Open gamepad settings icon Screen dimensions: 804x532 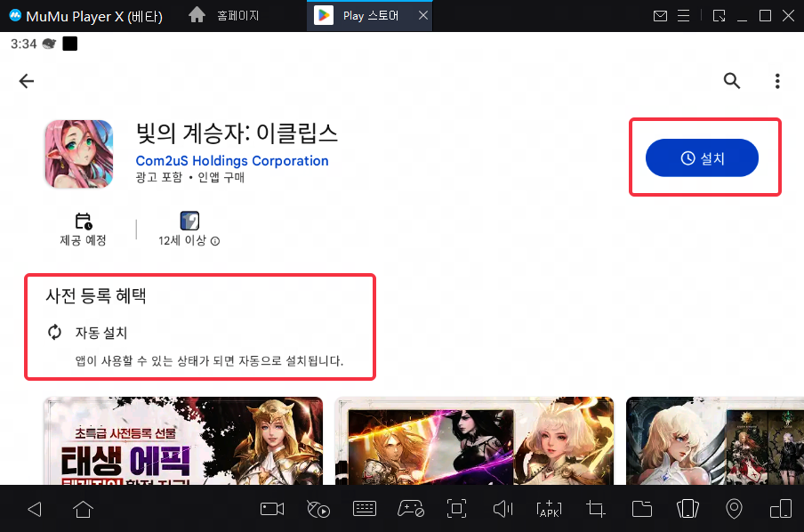click(411, 509)
